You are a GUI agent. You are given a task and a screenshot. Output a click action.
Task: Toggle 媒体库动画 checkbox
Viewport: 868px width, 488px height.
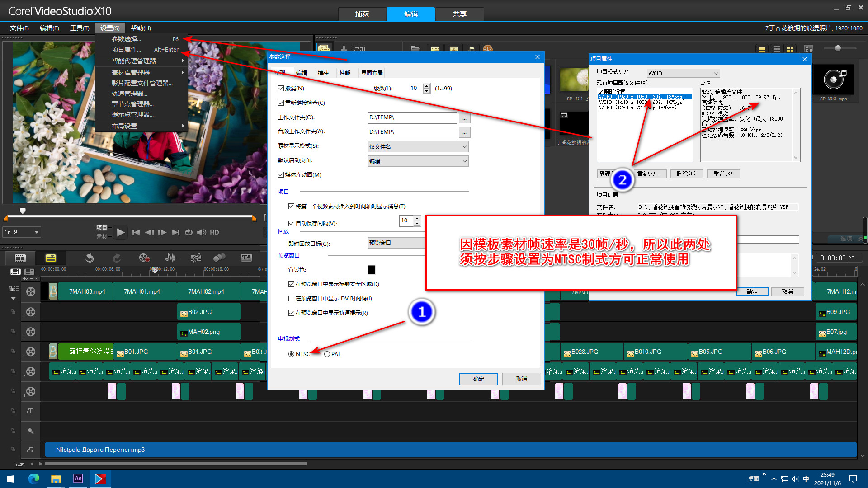click(281, 175)
